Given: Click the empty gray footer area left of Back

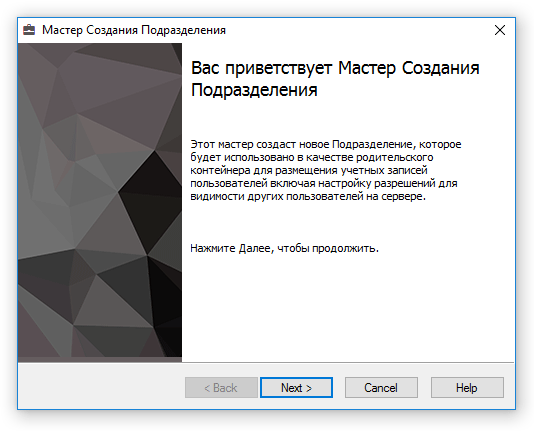Looking at the screenshot, I should click(x=101, y=387).
